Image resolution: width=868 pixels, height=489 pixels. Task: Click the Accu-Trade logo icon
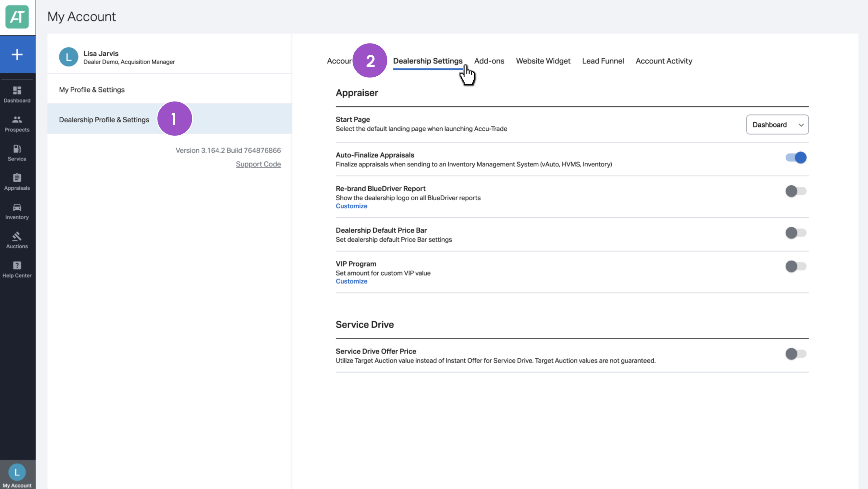[x=17, y=17]
